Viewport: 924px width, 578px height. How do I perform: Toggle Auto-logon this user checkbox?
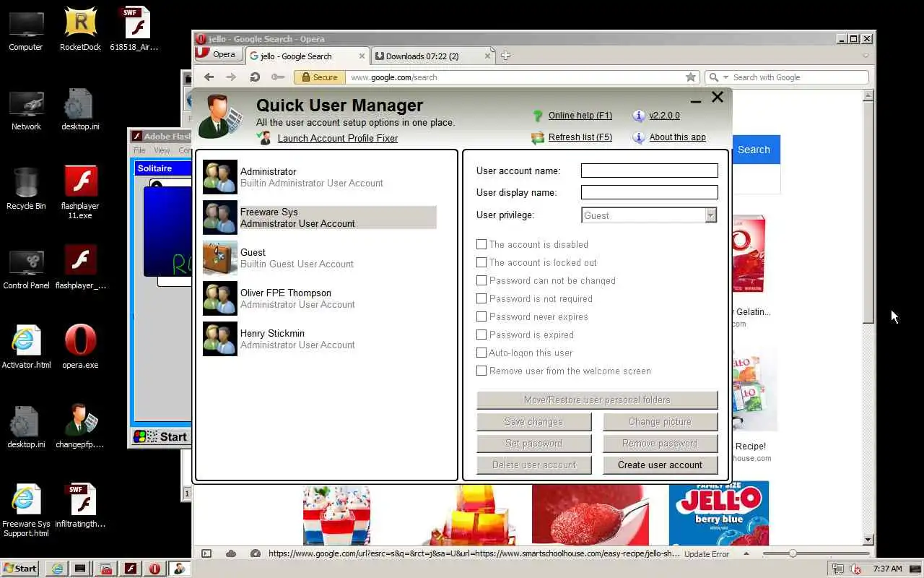[481, 353]
